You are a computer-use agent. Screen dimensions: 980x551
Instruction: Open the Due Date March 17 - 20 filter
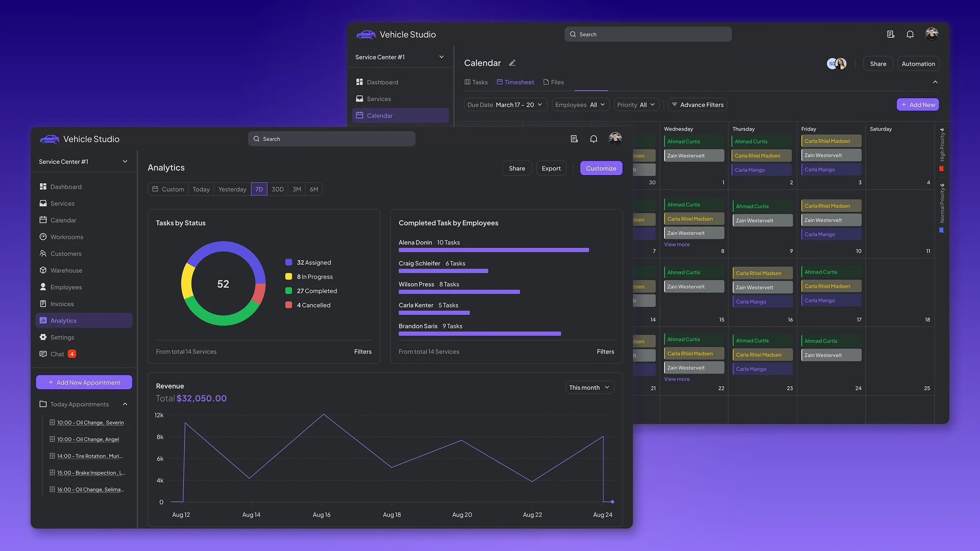[x=505, y=105]
